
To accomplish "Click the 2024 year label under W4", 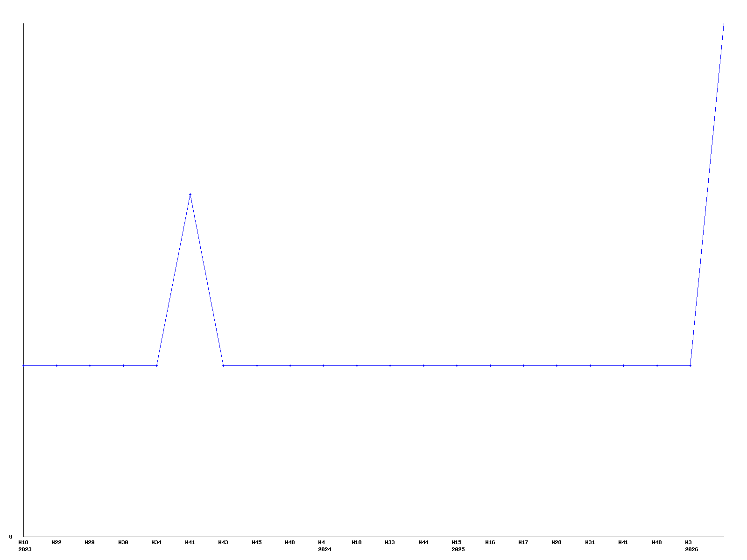I will pos(324,549).
